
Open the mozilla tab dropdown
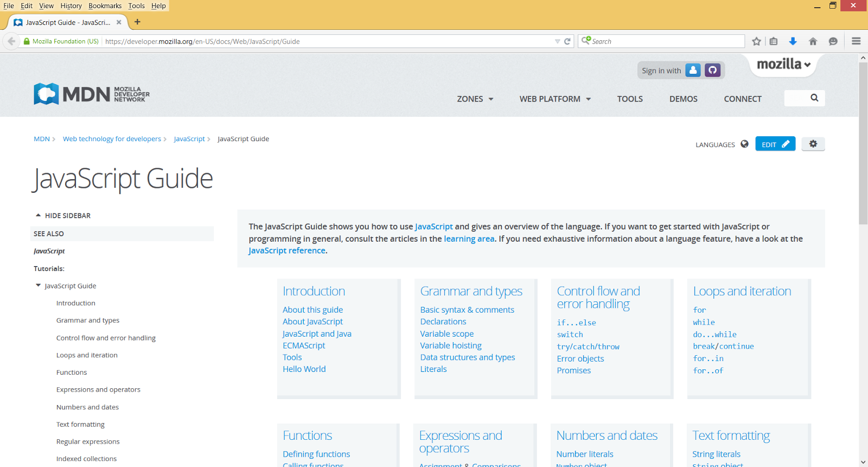pos(783,64)
